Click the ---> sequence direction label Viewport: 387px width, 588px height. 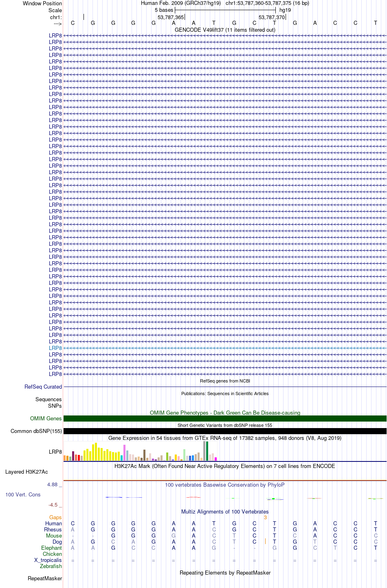pos(57,24)
